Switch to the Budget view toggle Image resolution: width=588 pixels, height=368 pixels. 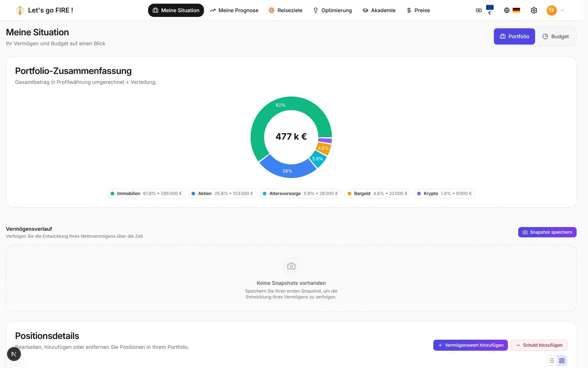[x=555, y=36]
